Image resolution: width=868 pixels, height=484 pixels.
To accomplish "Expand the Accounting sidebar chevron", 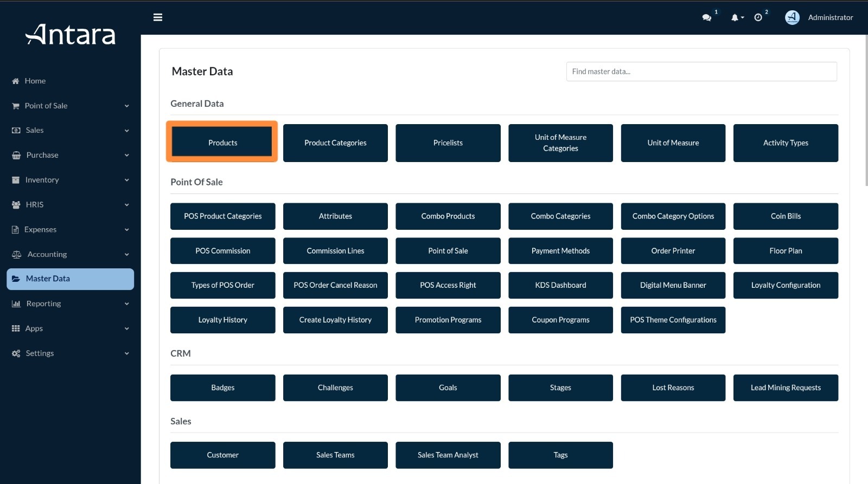I will [127, 255].
